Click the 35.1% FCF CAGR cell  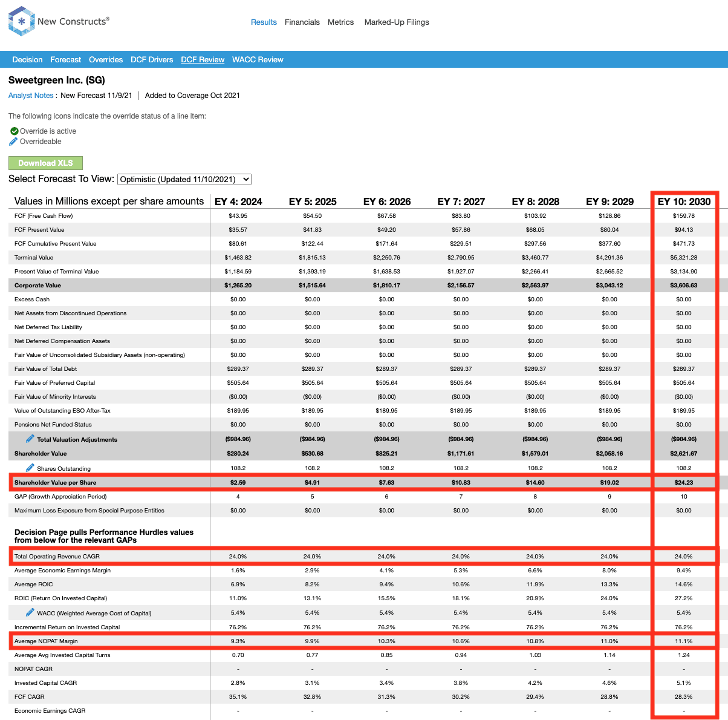click(238, 697)
